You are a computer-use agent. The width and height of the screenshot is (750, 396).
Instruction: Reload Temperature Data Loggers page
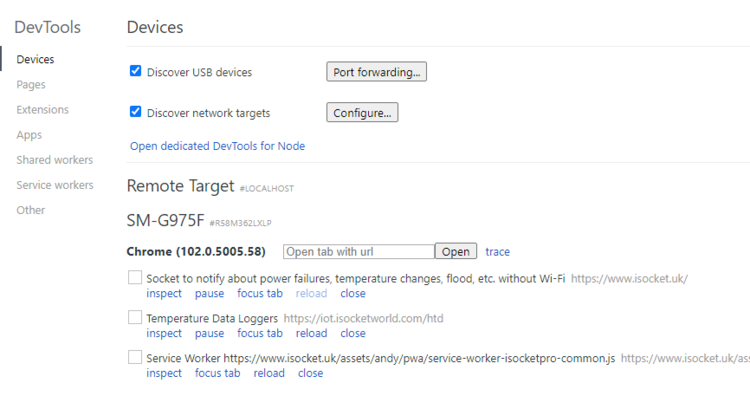(x=311, y=333)
